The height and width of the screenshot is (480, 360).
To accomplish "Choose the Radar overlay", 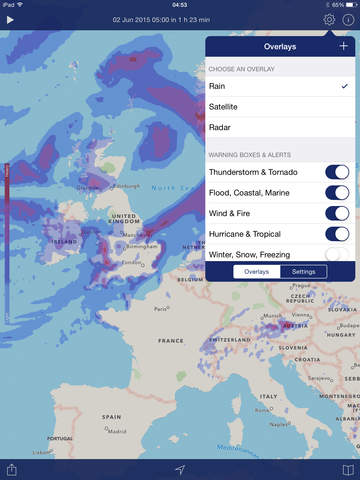I will click(x=280, y=127).
